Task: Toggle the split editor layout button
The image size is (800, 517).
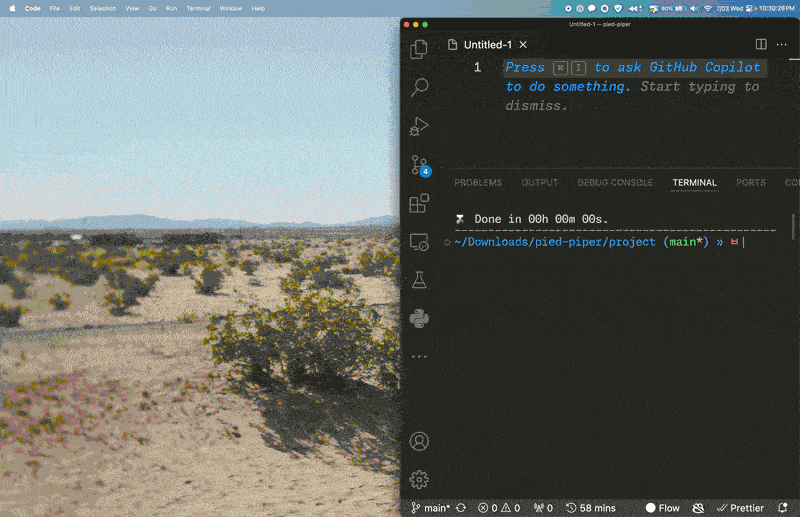Action: tap(761, 45)
